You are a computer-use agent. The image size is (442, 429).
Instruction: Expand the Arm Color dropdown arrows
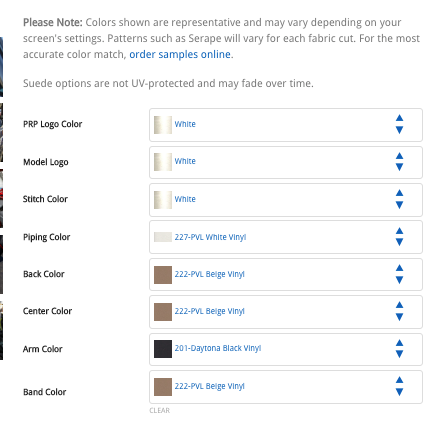pos(399,349)
